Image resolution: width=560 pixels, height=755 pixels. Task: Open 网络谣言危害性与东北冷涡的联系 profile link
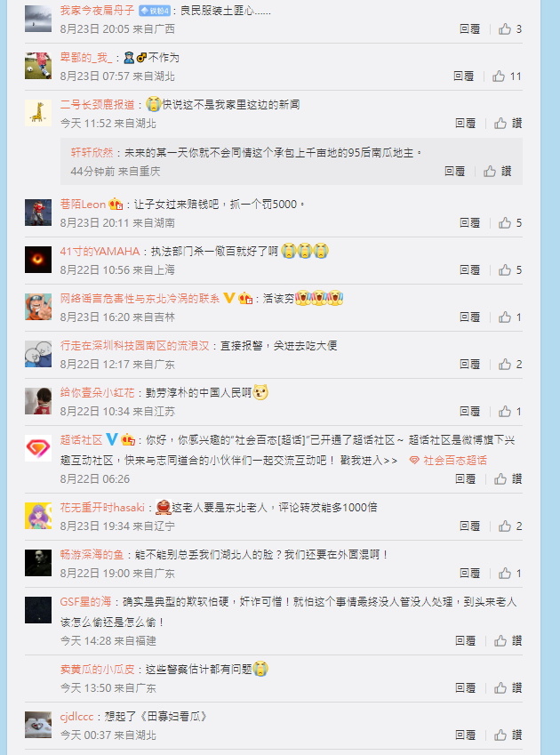(x=140, y=298)
